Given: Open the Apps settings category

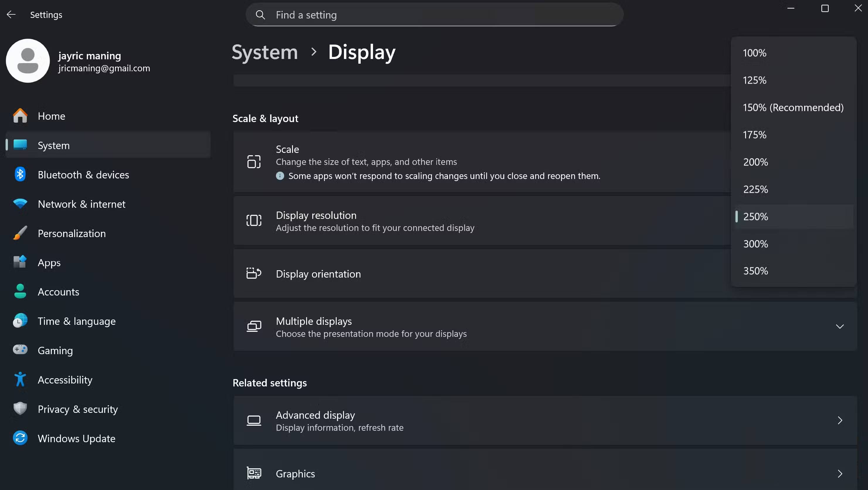Looking at the screenshot, I should point(49,263).
